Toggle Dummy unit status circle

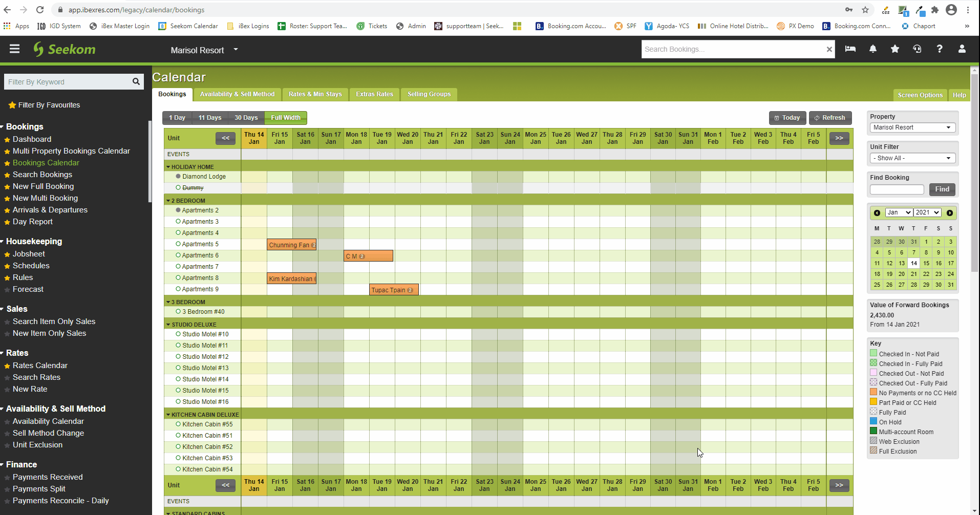[178, 187]
